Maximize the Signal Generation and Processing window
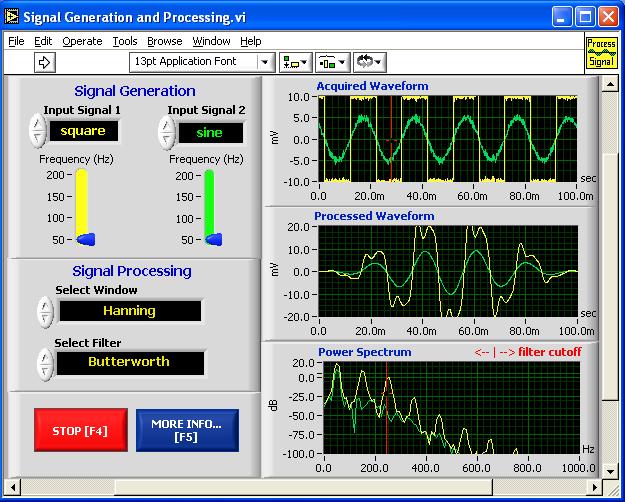 [x=585, y=17]
